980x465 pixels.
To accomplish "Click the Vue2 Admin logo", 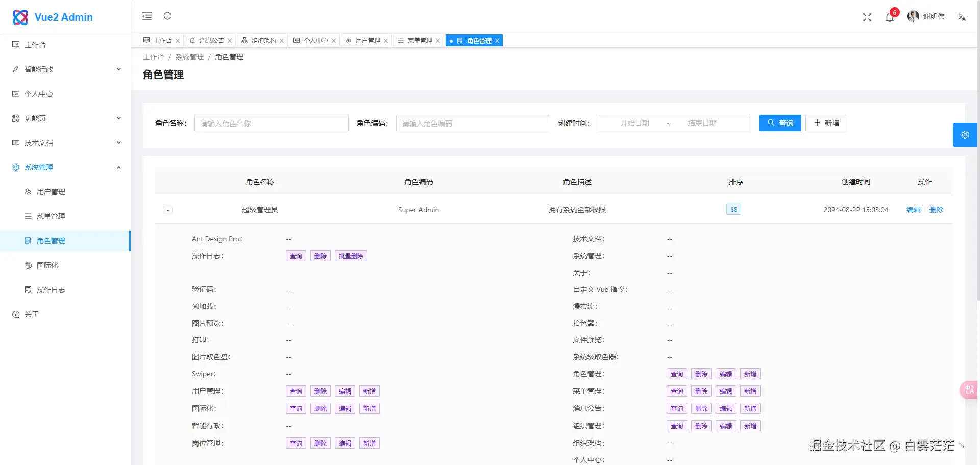I will pyautogui.click(x=53, y=17).
